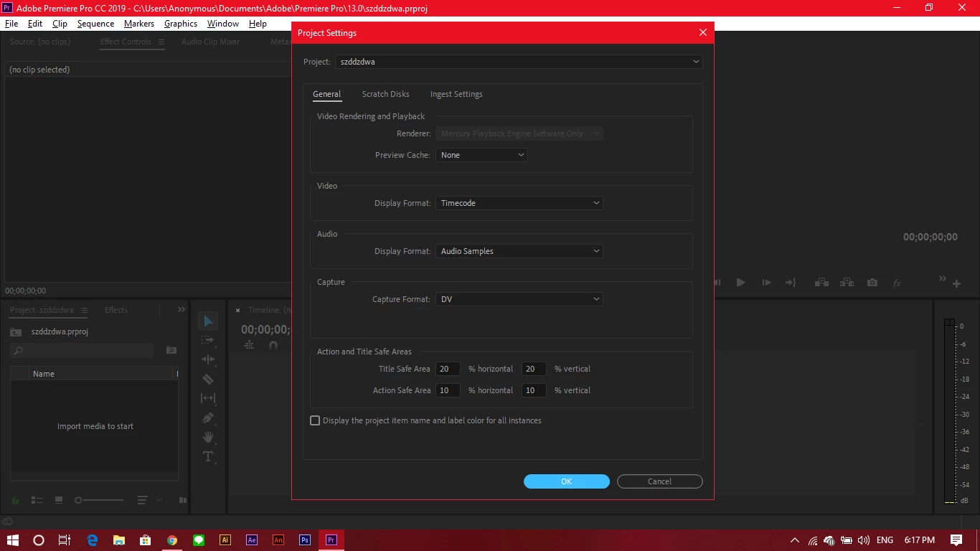Click Cancel in Project Settings
This screenshot has height=551, width=980.
click(659, 481)
